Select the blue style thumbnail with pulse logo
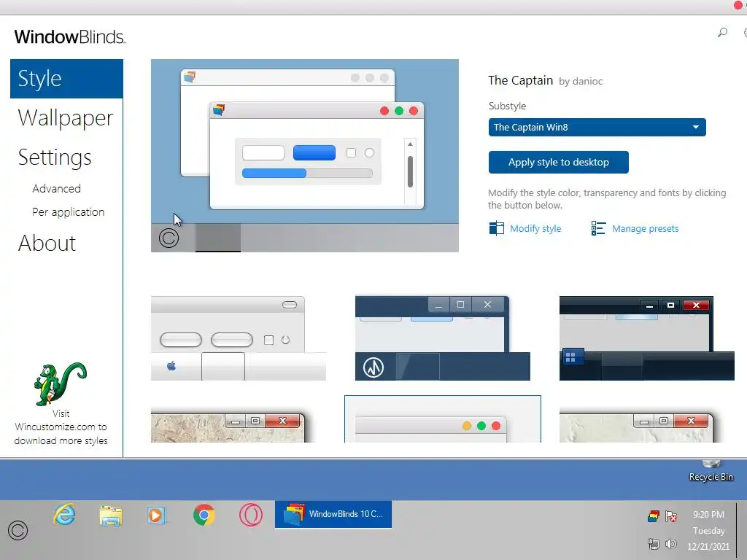 click(x=443, y=338)
